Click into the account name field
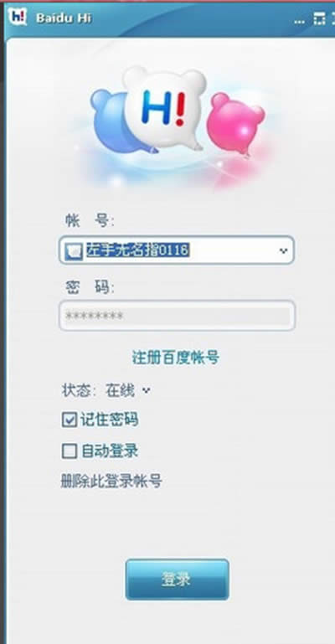This screenshot has height=644, width=335. coord(177,250)
